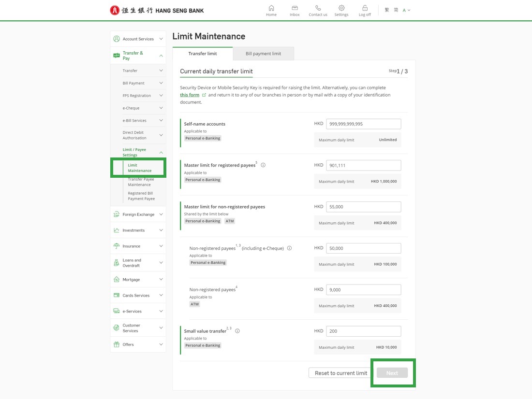
Task: Click the Log off lock icon
Action: click(x=365, y=8)
